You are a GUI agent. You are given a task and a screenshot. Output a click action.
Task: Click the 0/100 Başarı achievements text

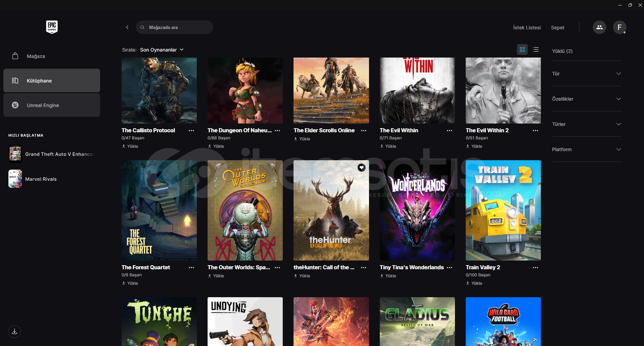(x=478, y=275)
